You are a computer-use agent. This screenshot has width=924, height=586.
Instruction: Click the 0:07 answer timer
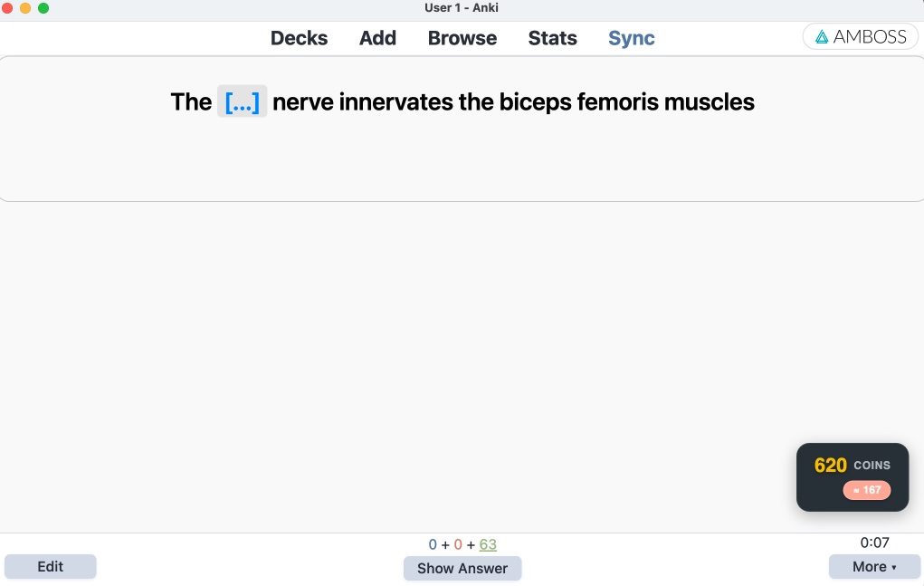pyautogui.click(x=872, y=543)
